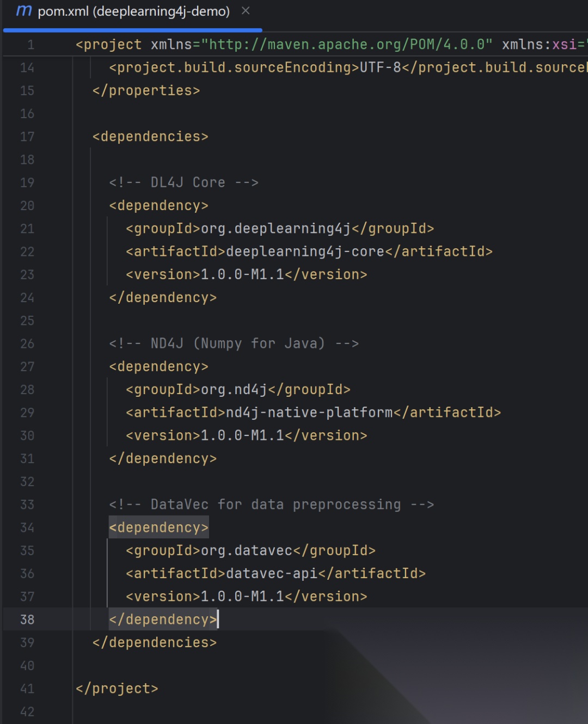Viewport: 588px width, 724px height.
Task: Click the DataVec for data preprocessing comment
Action: click(x=272, y=505)
